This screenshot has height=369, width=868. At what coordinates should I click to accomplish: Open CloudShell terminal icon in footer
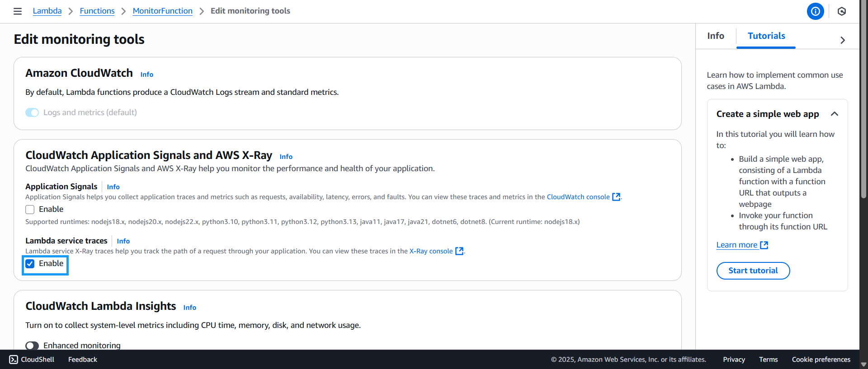(x=14, y=360)
